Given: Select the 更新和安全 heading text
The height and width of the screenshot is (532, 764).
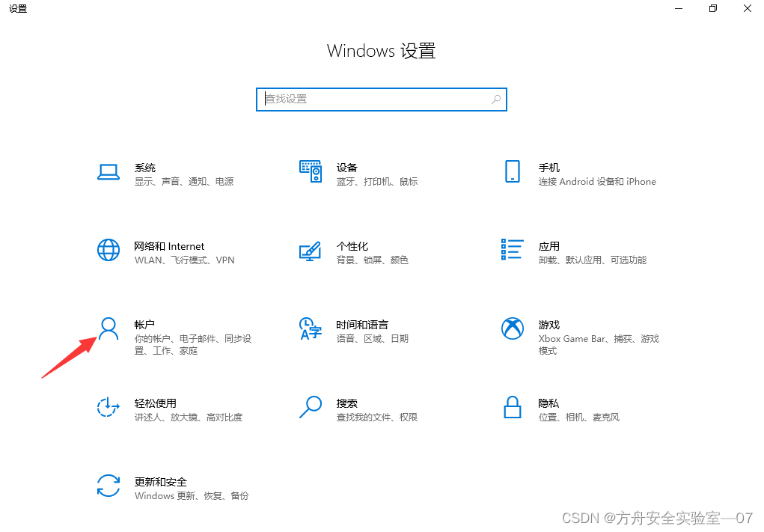Looking at the screenshot, I should (161, 482).
